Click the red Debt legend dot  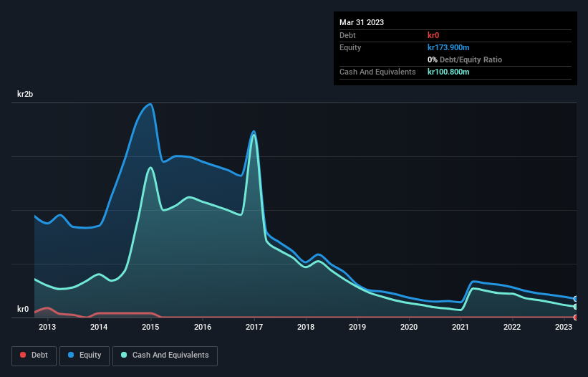(23, 355)
